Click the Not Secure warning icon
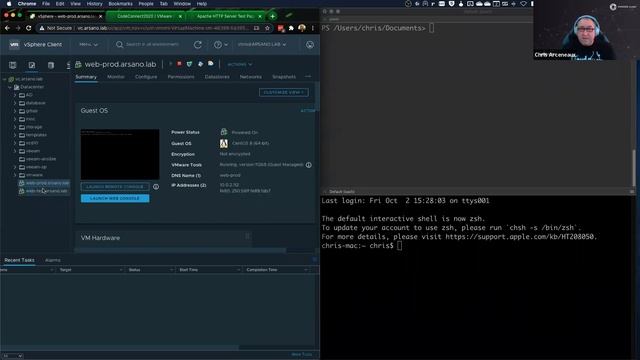This screenshot has height=360, width=640. pos(42,28)
